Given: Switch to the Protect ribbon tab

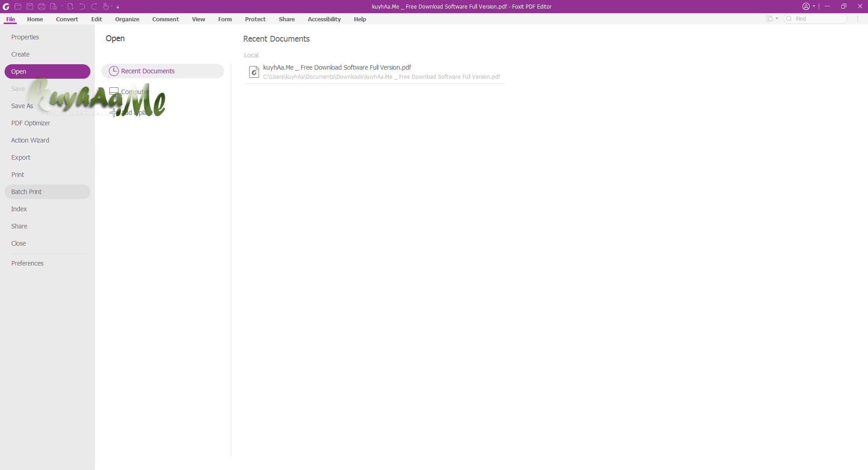Looking at the screenshot, I should pyautogui.click(x=255, y=19).
